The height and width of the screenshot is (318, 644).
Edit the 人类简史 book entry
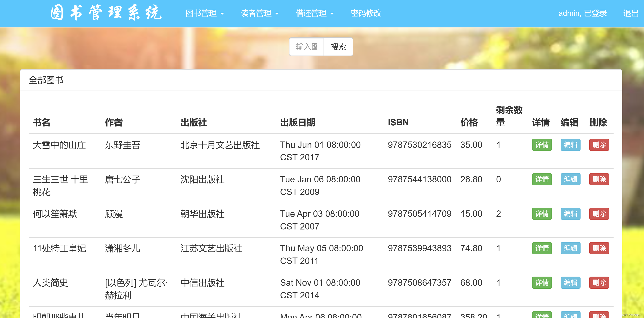tap(570, 283)
